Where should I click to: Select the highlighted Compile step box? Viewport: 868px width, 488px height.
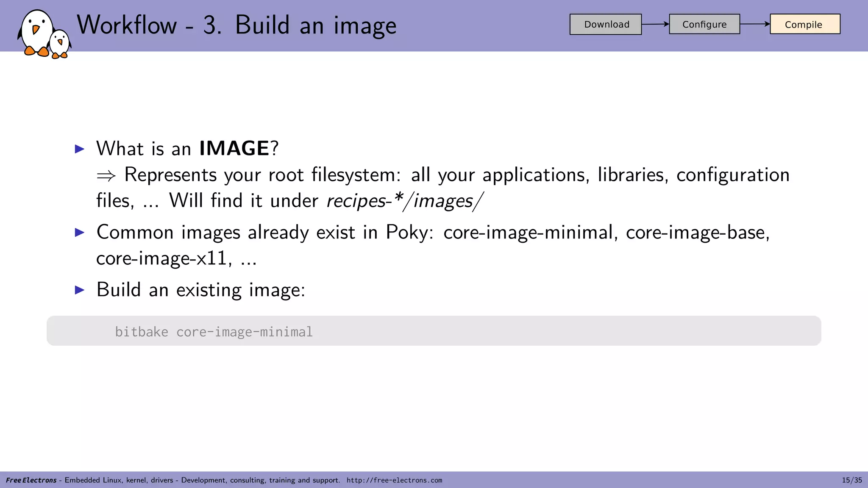(x=805, y=24)
